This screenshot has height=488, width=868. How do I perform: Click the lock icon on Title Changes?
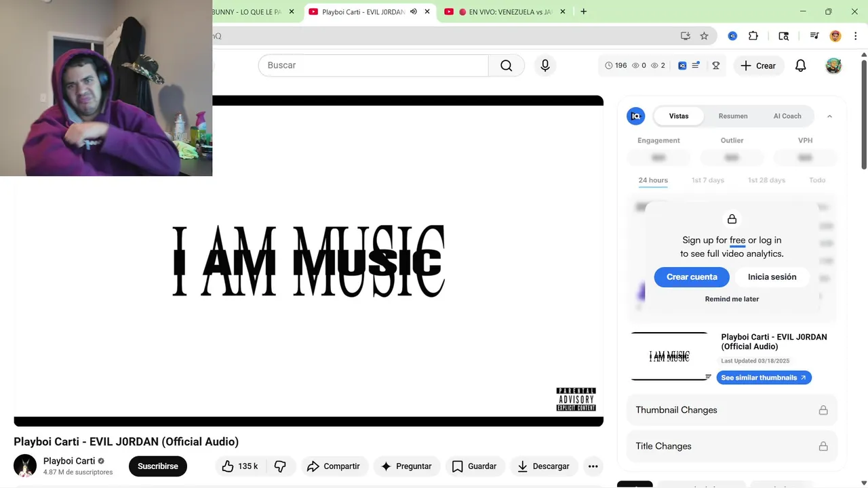[x=823, y=446]
